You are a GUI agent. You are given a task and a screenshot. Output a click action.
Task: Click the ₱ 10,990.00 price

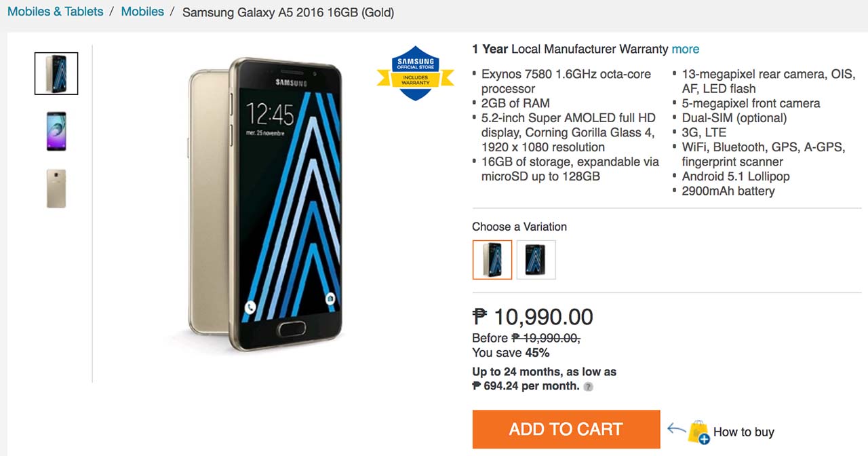pos(533,317)
